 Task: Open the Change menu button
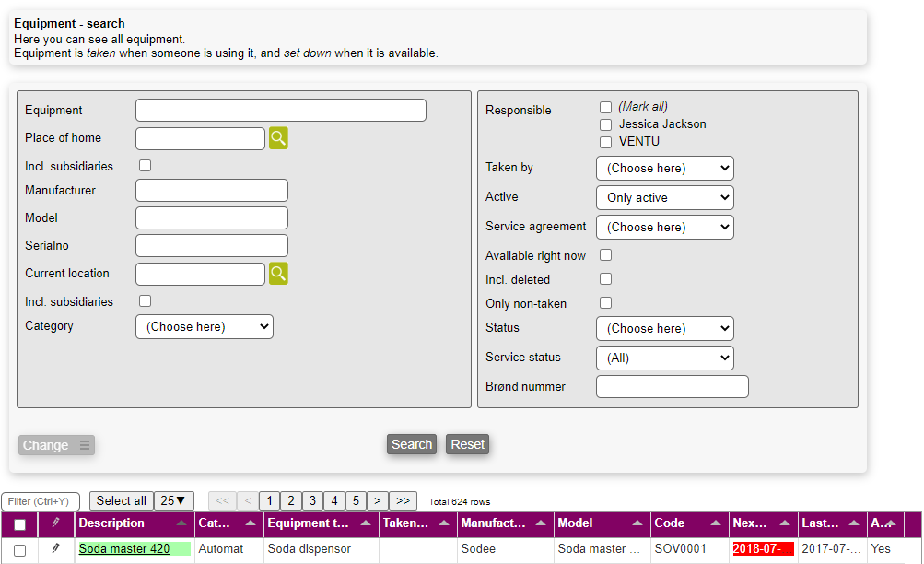[56, 445]
